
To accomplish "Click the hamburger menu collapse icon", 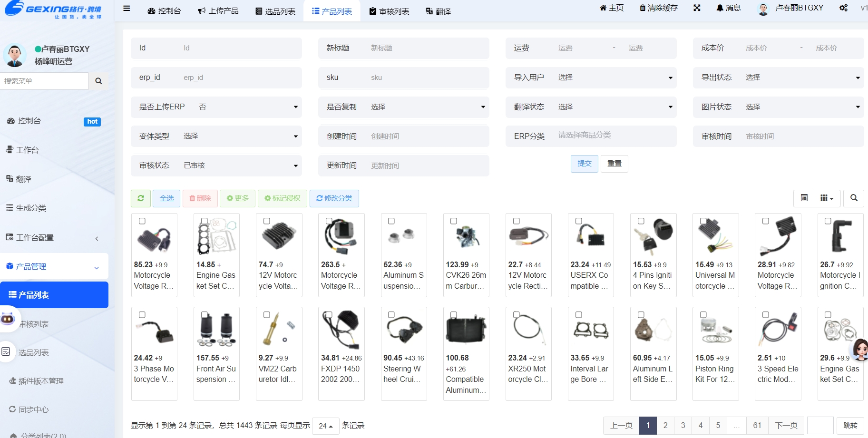I will tap(127, 8).
